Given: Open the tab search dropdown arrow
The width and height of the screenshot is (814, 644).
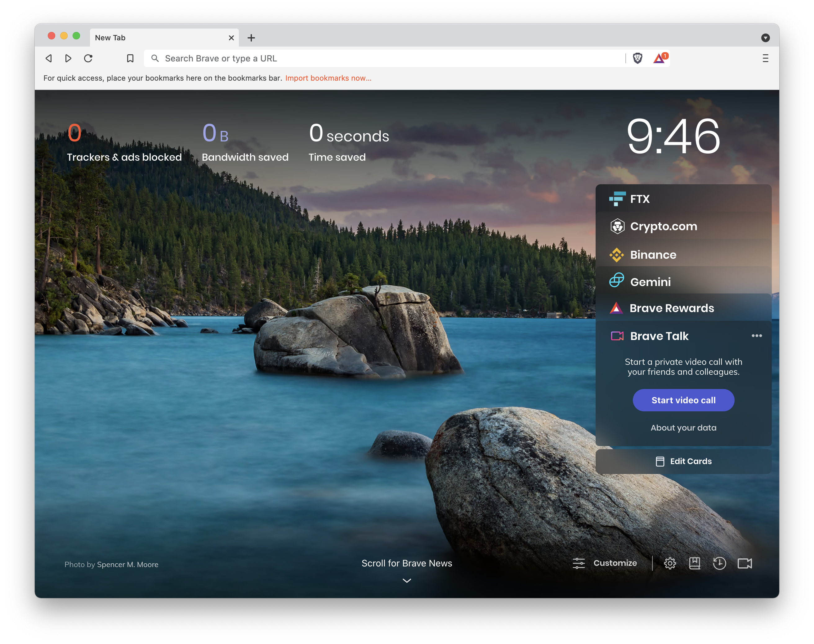Looking at the screenshot, I should [765, 38].
